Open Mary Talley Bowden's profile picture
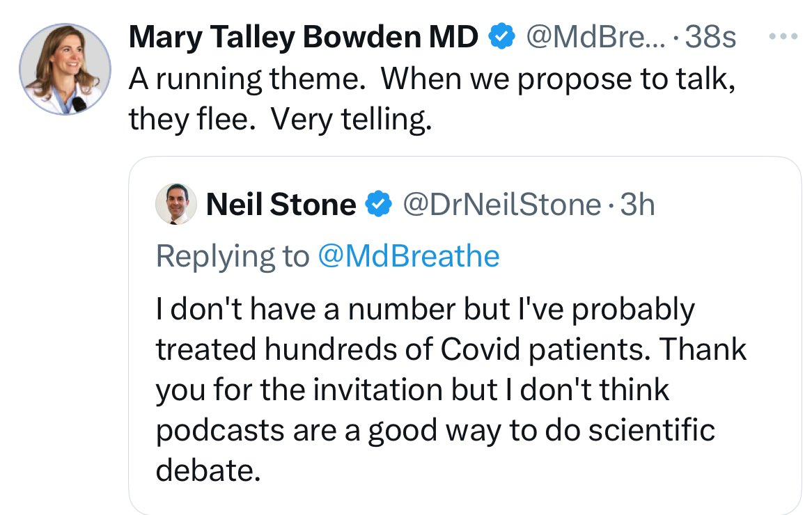This screenshot has height=515, width=812. 65,68
